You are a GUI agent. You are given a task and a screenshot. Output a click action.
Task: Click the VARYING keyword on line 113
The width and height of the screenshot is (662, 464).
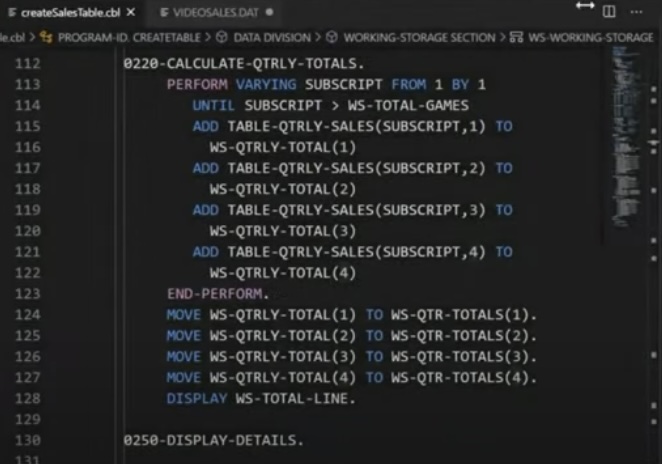click(x=266, y=84)
